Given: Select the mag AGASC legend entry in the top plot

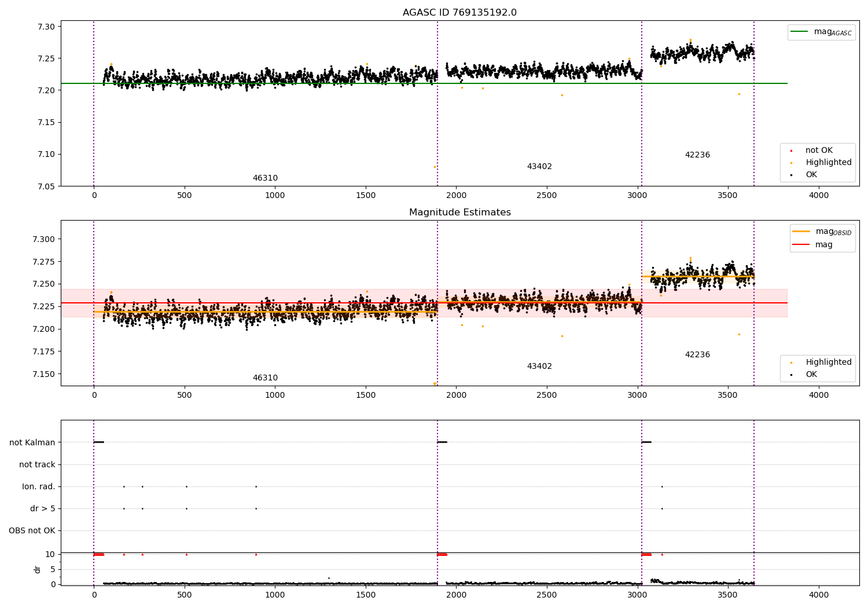Looking at the screenshot, I should (822, 32).
